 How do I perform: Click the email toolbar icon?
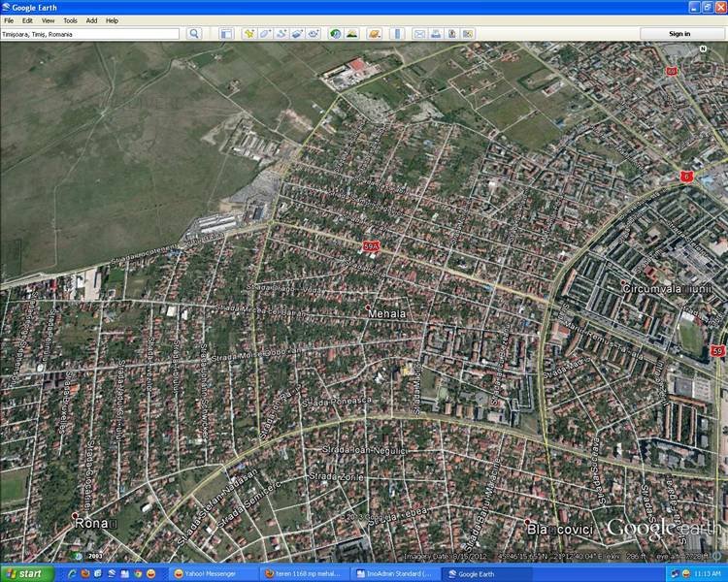pos(419,33)
